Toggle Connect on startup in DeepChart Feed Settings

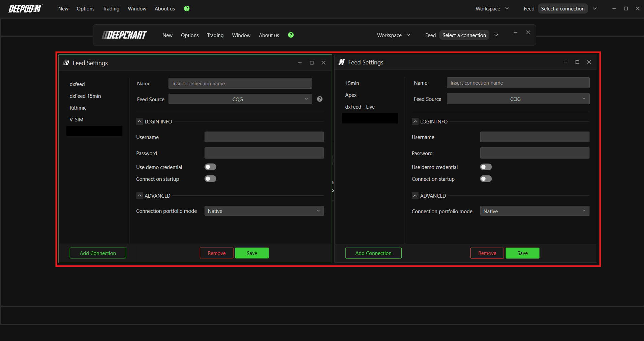point(210,179)
